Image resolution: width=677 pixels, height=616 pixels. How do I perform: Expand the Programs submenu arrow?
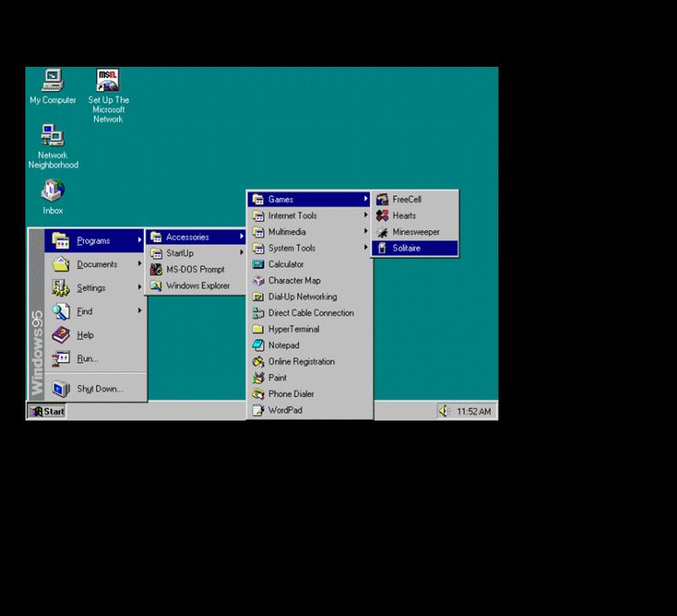pyautogui.click(x=140, y=240)
